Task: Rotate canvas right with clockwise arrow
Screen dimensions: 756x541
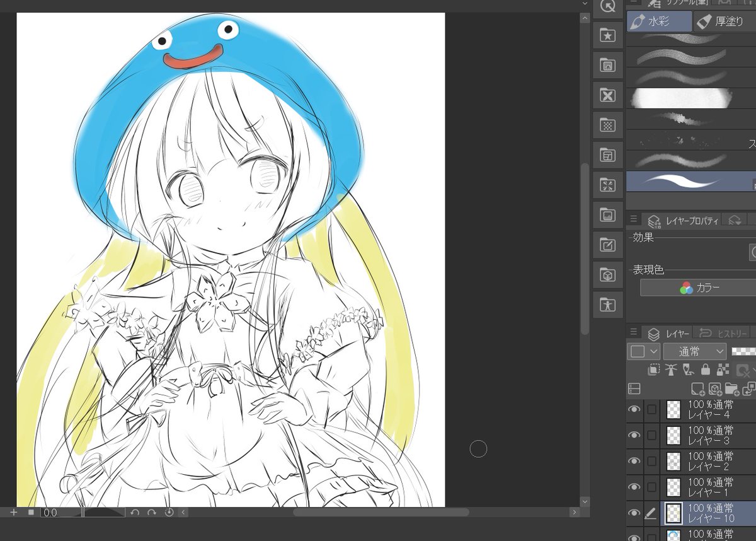Action: 152,513
